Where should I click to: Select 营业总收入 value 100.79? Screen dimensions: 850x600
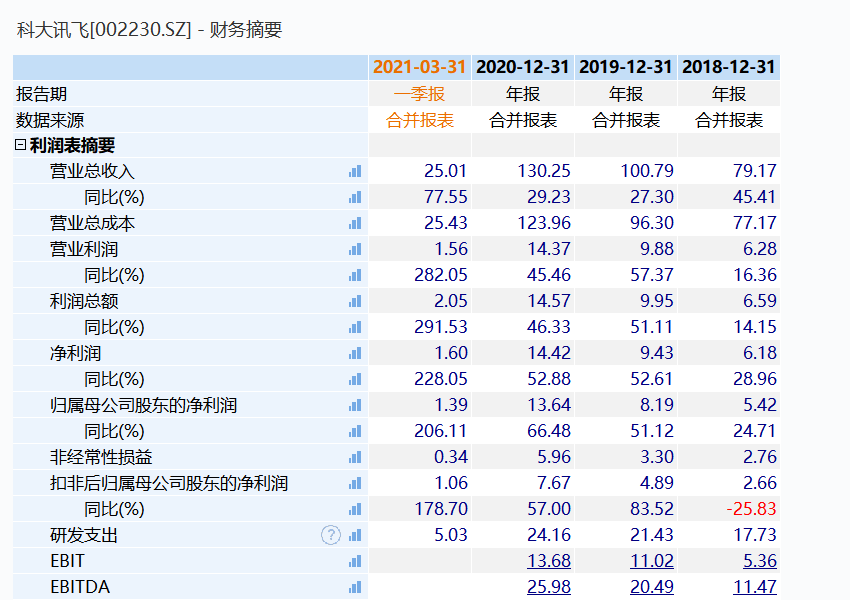click(x=647, y=171)
